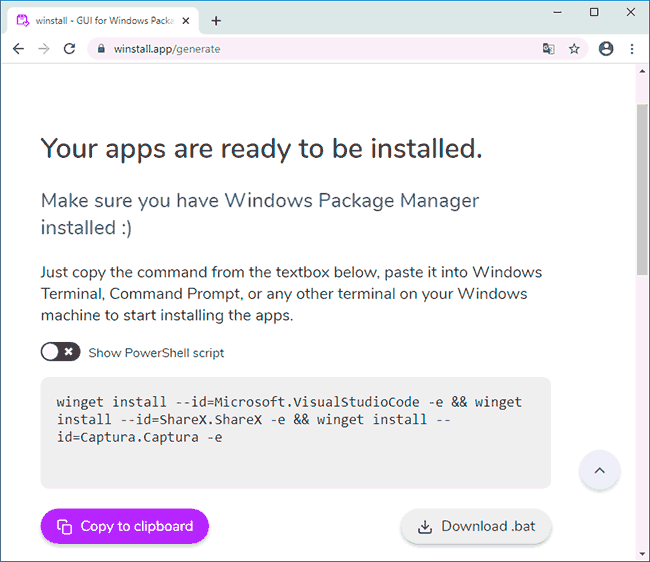650x562 pixels.
Task: Open a new browser tab
Action: (x=216, y=21)
